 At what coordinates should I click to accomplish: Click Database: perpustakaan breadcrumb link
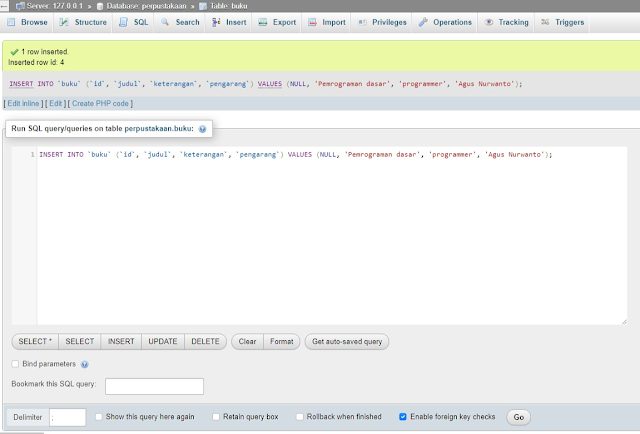tap(146, 6)
